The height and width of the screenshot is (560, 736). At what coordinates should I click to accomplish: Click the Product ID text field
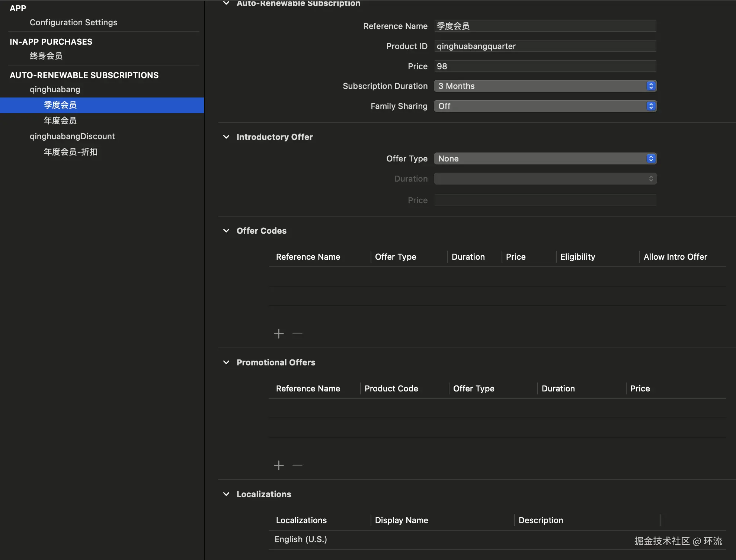545,46
